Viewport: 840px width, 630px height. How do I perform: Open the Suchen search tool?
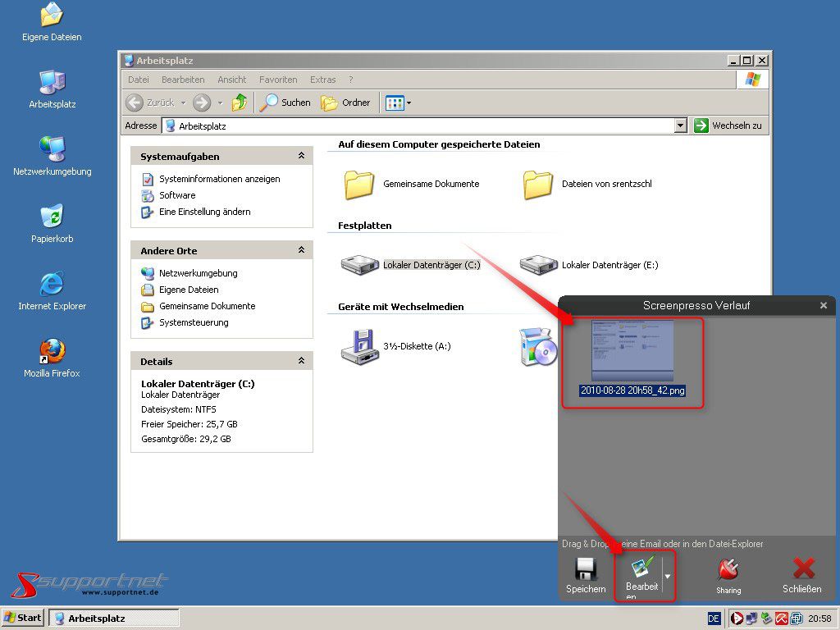[x=285, y=103]
